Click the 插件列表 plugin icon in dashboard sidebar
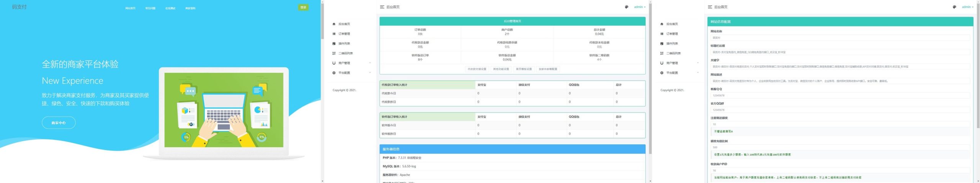This screenshot has height=183, width=980. [334, 43]
